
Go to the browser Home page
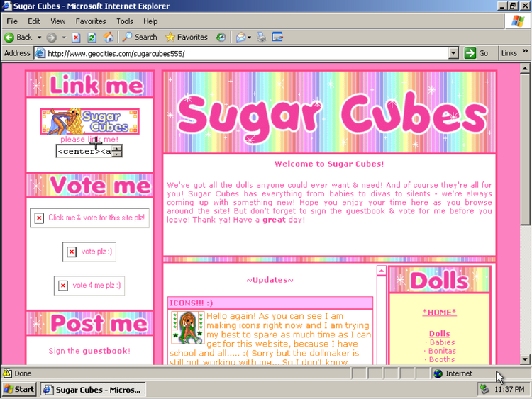(x=108, y=37)
